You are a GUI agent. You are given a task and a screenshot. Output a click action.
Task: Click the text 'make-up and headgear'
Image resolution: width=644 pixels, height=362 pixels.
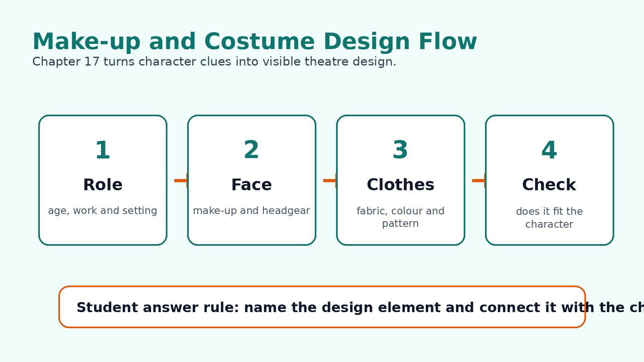click(x=252, y=211)
